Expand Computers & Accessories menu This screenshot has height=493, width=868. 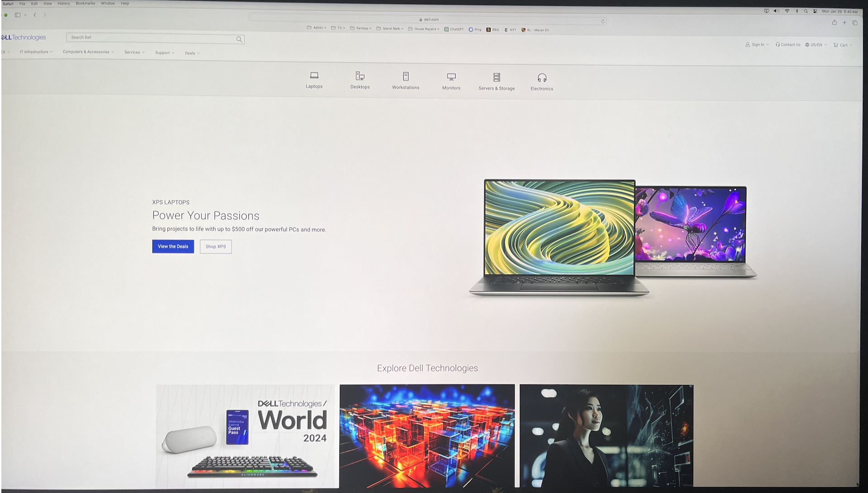click(x=88, y=52)
